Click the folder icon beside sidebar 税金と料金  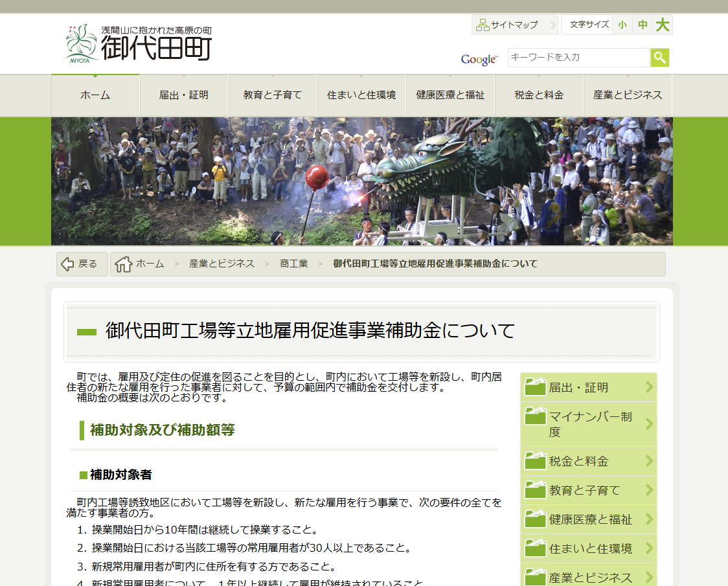click(535, 460)
